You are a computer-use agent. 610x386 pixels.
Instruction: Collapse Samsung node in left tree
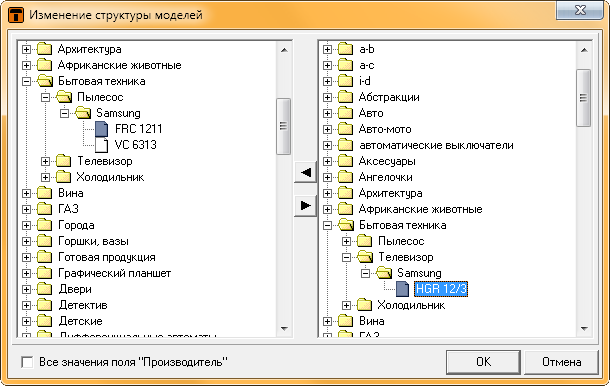(x=64, y=113)
